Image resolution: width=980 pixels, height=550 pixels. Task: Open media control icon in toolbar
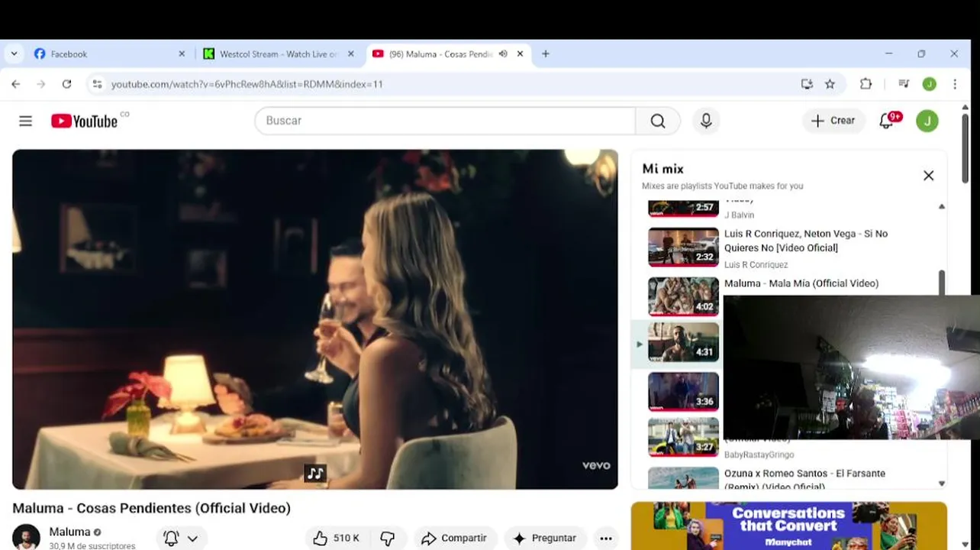click(904, 84)
